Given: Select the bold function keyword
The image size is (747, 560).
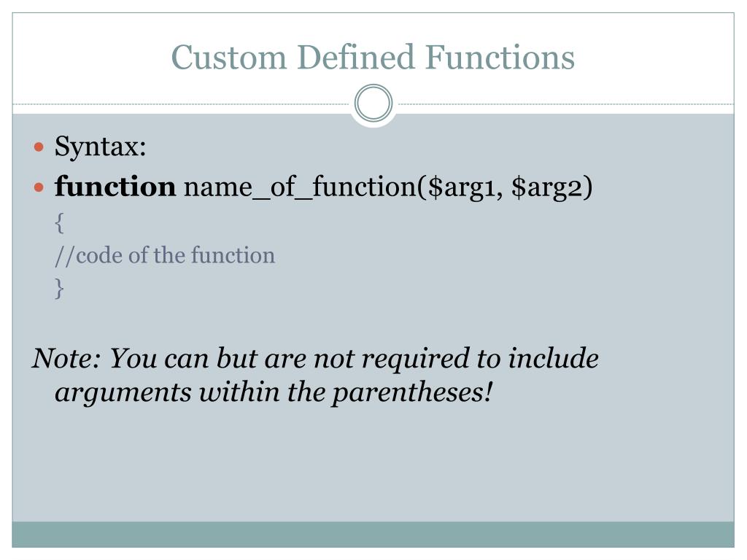Looking at the screenshot, I should click(x=115, y=186).
